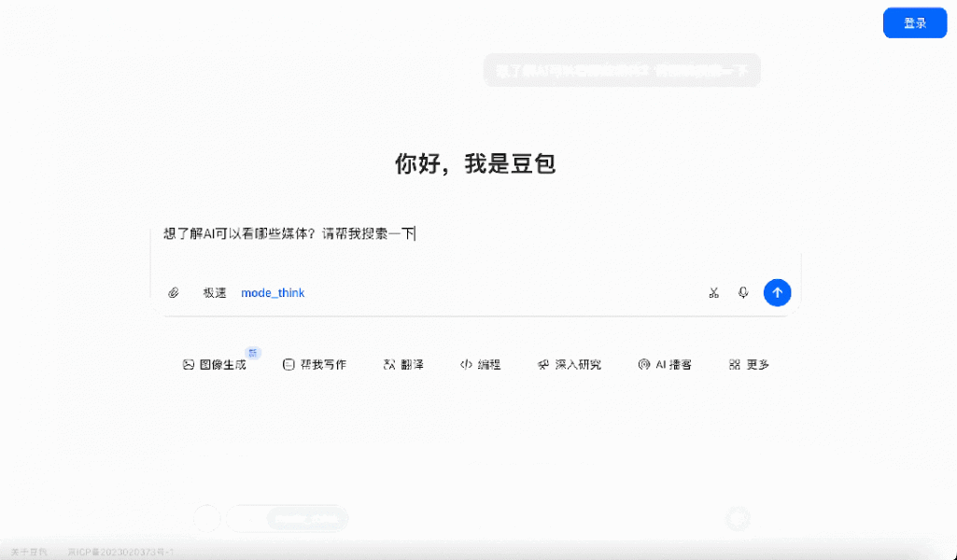Click the 登录 login button
Image resolution: width=957 pixels, height=560 pixels.
[915, 22]
